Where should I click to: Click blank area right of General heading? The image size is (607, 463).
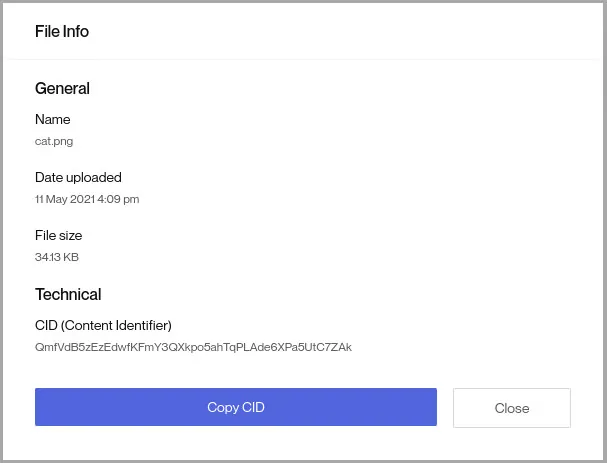pyautogui.click(x=350, y=88)
